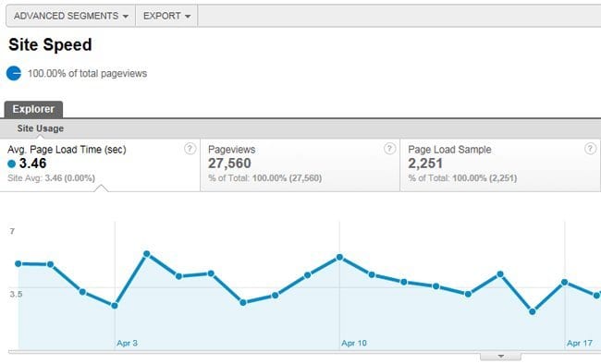601x364 pixels.
Task: Click the Apr 10 axis label
Action: tap(354, 343)
